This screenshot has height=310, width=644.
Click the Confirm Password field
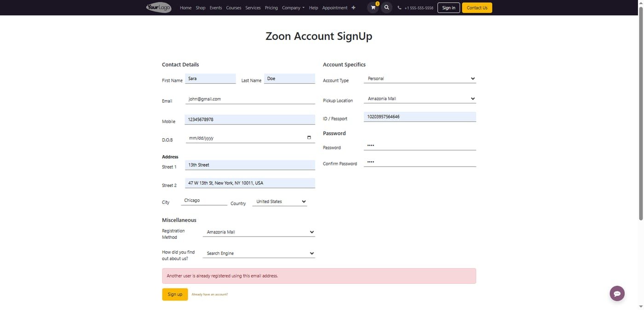click(x=420, y=162)
